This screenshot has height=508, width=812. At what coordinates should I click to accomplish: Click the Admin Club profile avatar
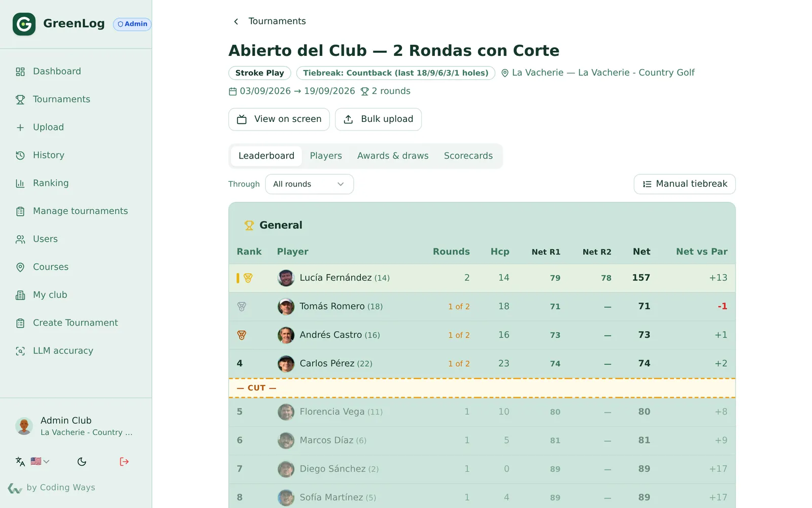(24, 426)
